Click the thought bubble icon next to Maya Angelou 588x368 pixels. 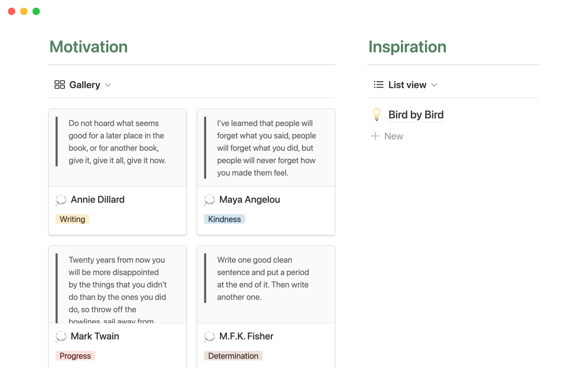click(209, 200)
